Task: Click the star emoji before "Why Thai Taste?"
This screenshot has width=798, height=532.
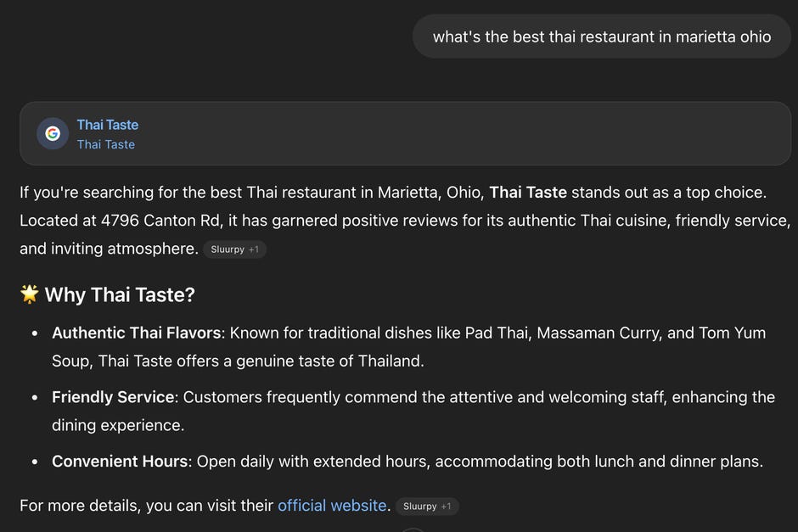Action: pyautogui.click(x=30, y=294)
